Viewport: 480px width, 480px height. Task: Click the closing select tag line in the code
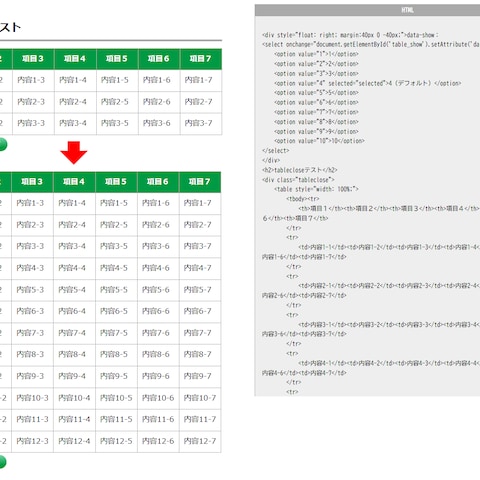point(276,151)
